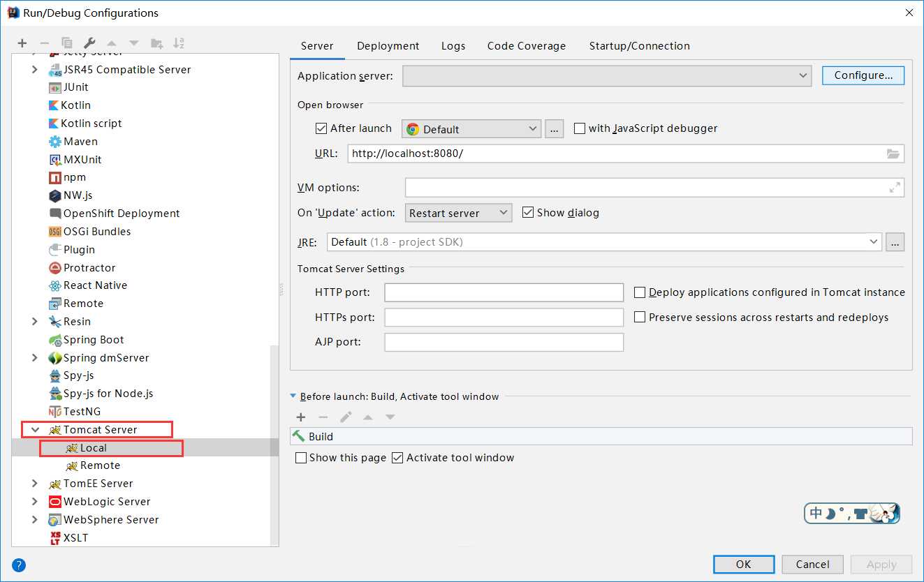Image resolution: width=924 pixels, height=582 pixels.
Task: Click the Configure... button
Action: (x=863, y=75)
